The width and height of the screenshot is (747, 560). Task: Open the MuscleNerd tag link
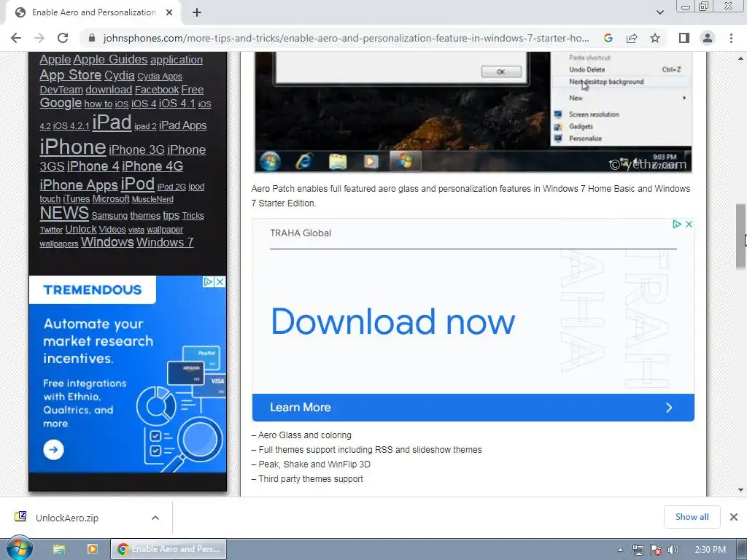coord(152,200)
